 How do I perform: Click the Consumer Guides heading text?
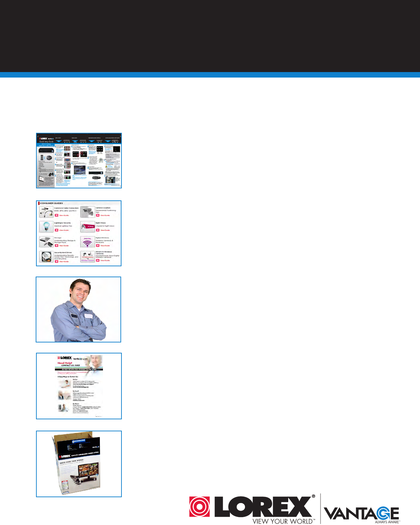pyautogui.click(x=51, y=203)
